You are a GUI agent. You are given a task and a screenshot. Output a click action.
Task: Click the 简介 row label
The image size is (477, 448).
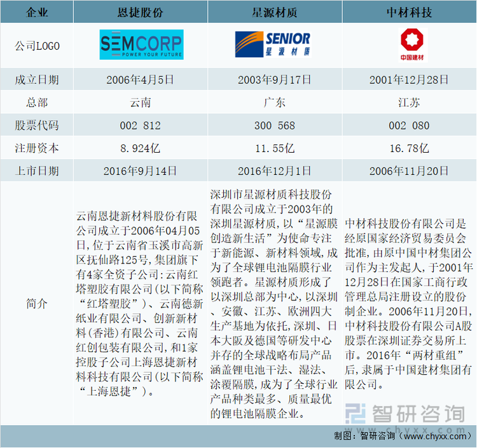tap(37, 303)
